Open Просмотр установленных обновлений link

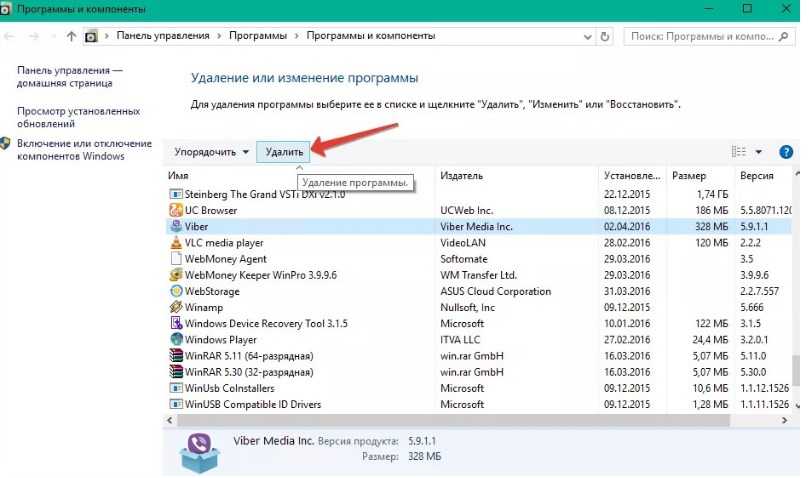point(78,117)
